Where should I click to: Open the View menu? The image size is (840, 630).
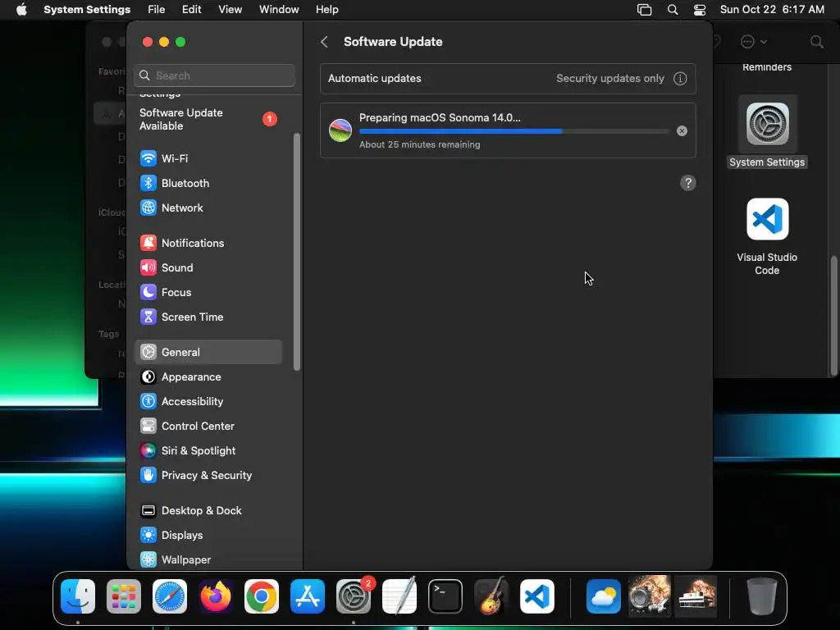pyautogui.click(x=230, y=10)
